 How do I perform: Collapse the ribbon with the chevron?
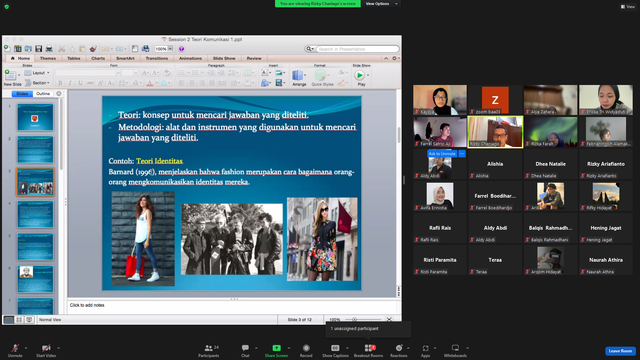386,58
